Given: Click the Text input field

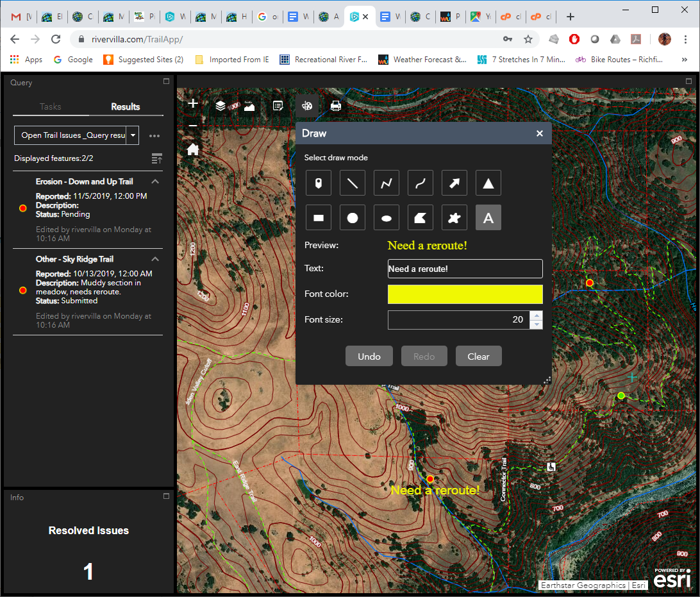Looking at the screenshot, I should pyautogui.click(x=465, y=269).
